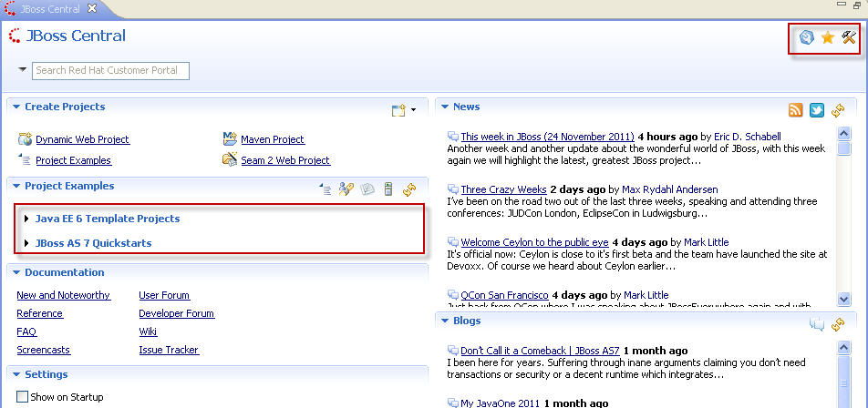Click the speech-bubble icon in Blogs header
The width and height of the screenshot is (868, 408).
(x=817, y=324)
